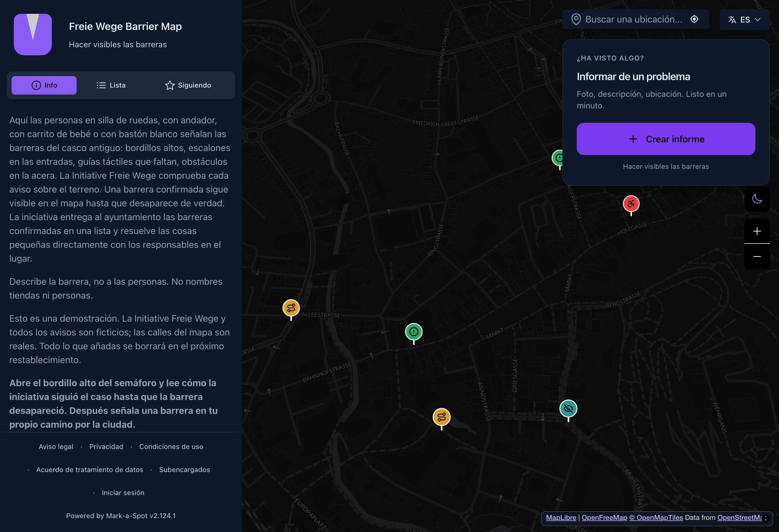This screenshot has height=532, width=779.
Task: Click the red wheelchair map marker
Action: [x=631, y=204]
